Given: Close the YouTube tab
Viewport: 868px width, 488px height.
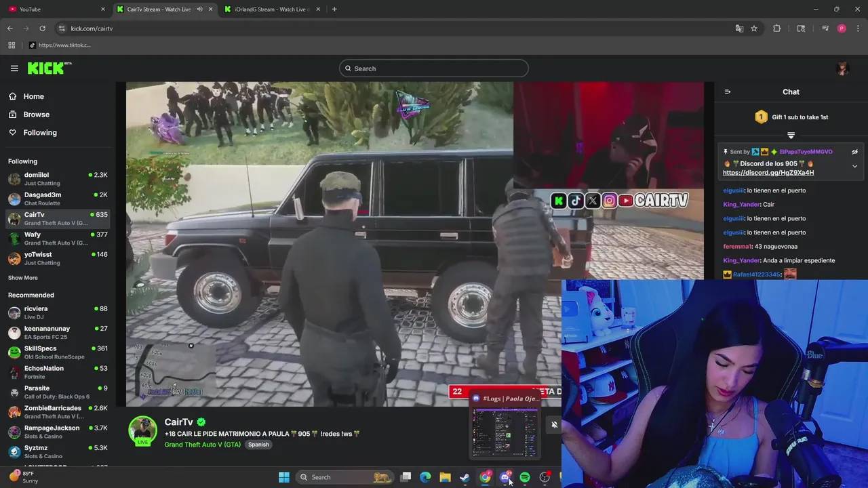Looking at the screenshot, I should pos(103,9).
